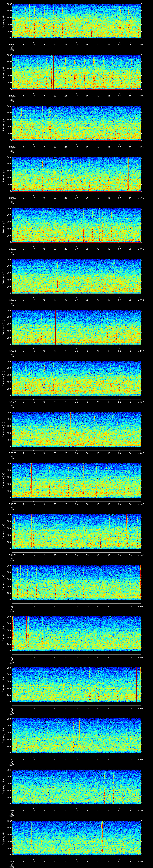Image resolution: width=153 pixels, height=868 pixels.
Task: Click the 40:00 end time label
Action: [141, 453]
